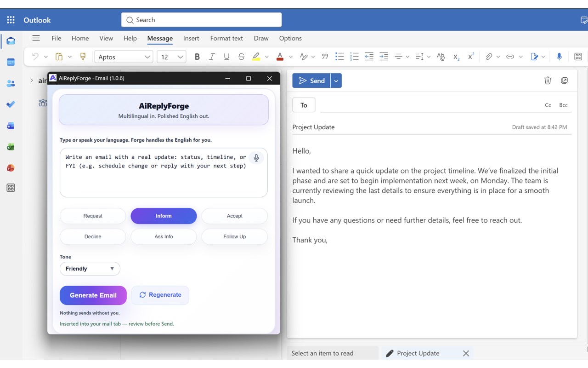Discard the draft with trash icon

click(x=548, y=80)
